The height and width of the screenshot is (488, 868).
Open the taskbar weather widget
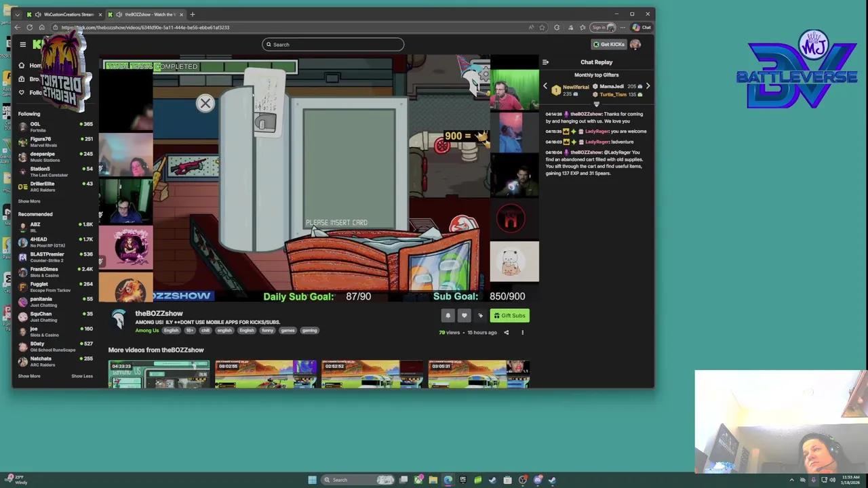point(17,480)
